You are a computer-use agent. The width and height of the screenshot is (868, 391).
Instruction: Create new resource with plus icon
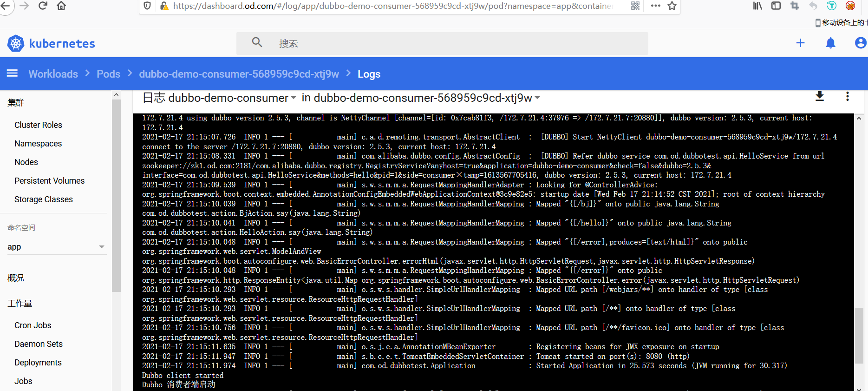pos(800,43)
